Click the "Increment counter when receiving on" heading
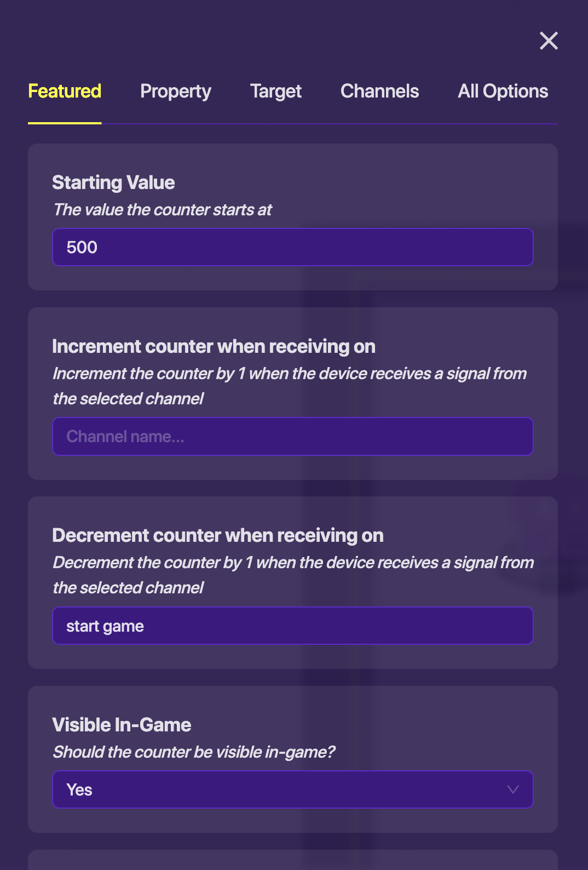The width and height of the screenshot is (588, 870). (214, 346)
